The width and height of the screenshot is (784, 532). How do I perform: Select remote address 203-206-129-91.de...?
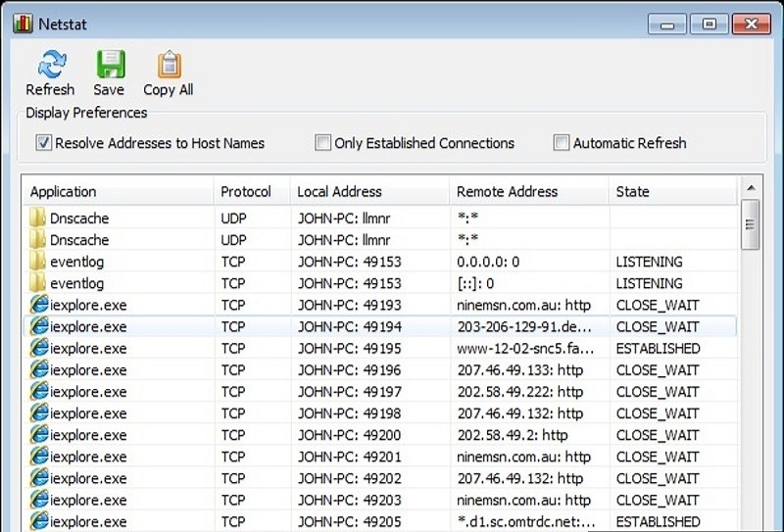point(524,326)
